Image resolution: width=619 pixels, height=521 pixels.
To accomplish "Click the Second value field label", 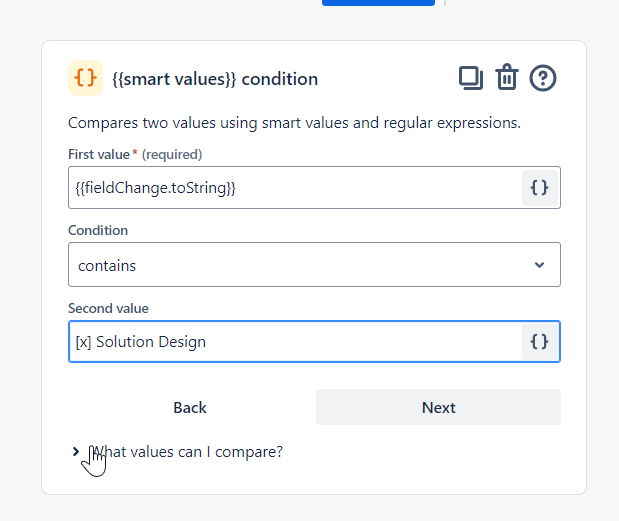I will pos(108,308).
